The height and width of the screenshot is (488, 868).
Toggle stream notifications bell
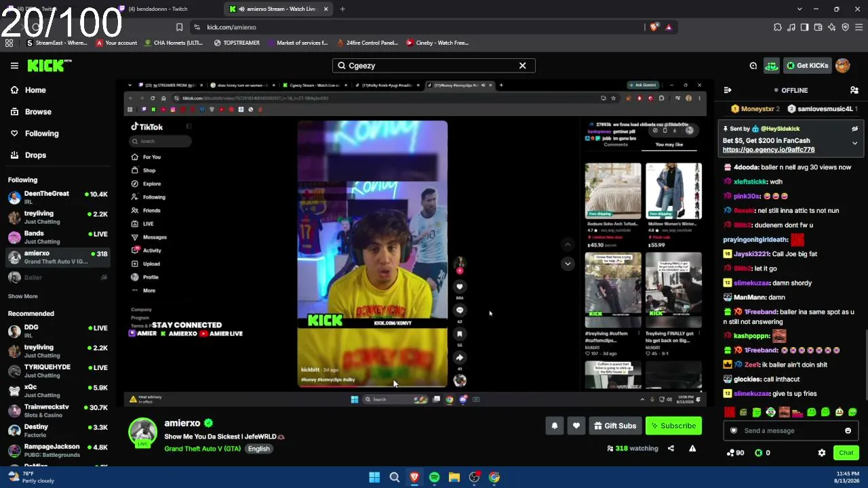(554, 426)
